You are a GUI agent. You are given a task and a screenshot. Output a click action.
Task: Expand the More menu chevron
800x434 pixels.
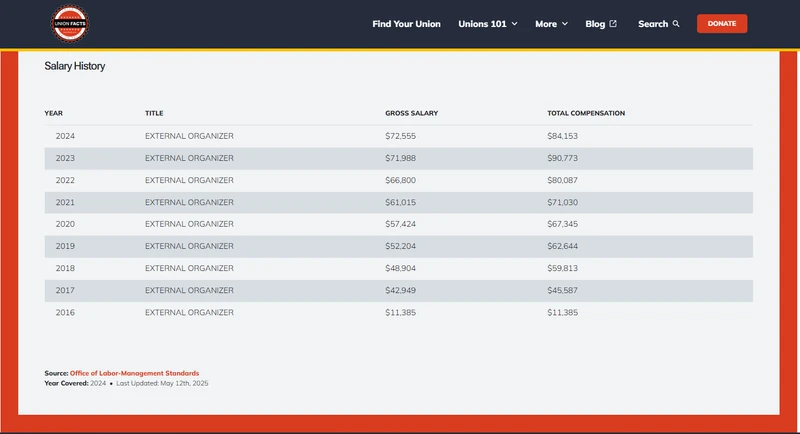[x=564, y=24]
